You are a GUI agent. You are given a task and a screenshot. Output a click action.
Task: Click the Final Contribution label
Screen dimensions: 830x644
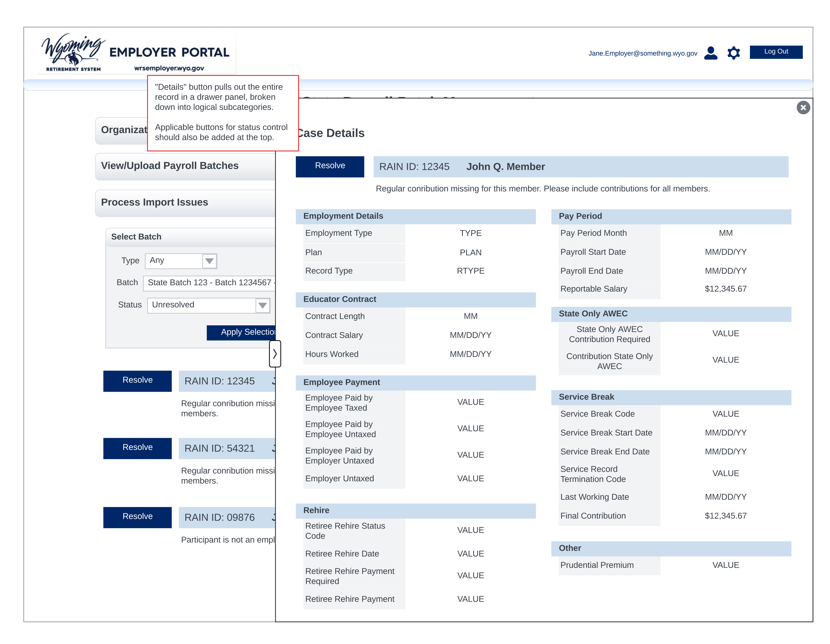tap(592, 516)
